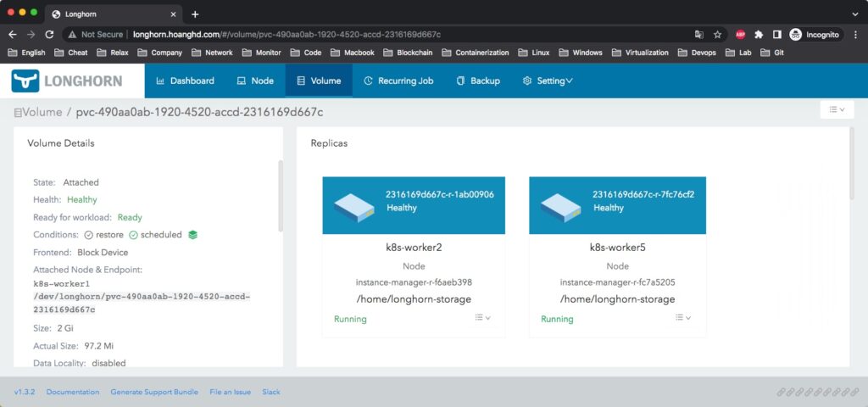Open the Blockchain bookmarks folder
This screenshot has height=407, width=868.
(409, 53)
